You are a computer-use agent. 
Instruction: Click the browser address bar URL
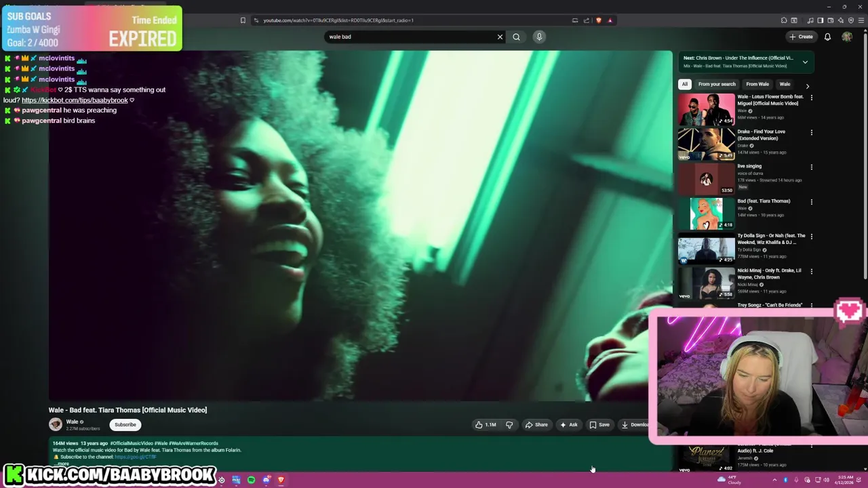(338, 20)
